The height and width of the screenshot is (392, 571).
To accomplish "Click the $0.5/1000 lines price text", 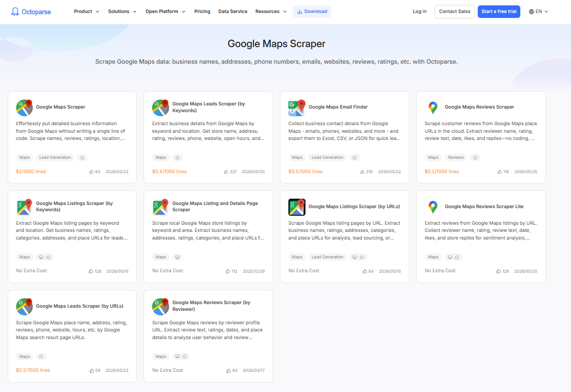I will (305, 172).
